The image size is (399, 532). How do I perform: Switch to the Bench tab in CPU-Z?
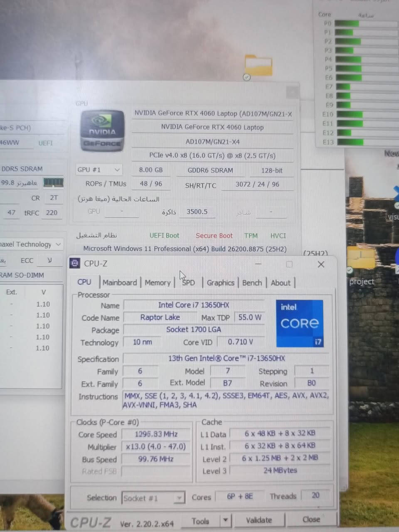(252, 283)
